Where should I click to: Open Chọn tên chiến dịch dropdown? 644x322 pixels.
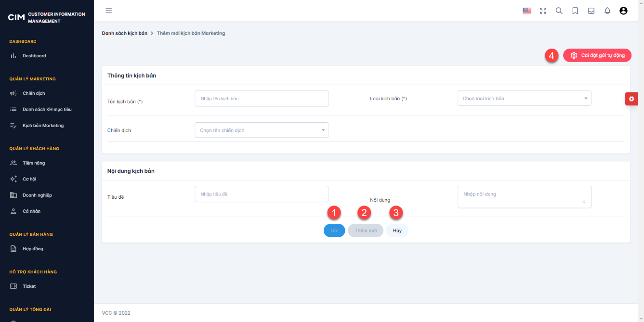[262, 130]
